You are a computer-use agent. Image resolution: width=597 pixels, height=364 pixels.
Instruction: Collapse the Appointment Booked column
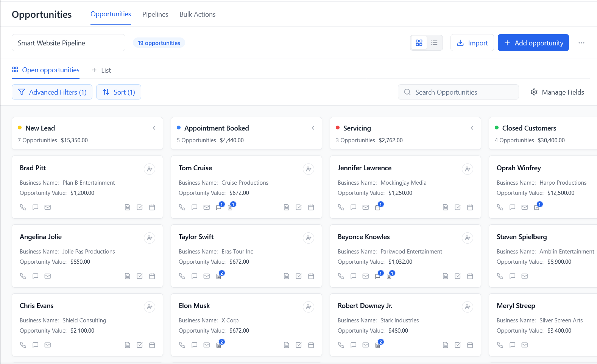tap(313, 128)
